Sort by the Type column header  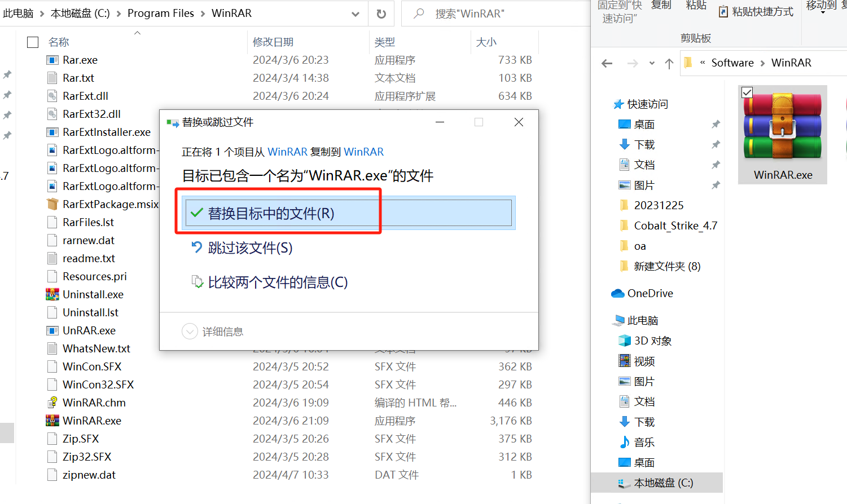click(385, 42)
